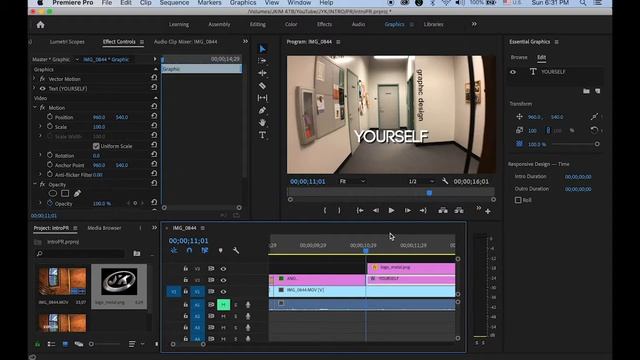Select the Pen tool in toolbar
Viewport: 640px width, 360px height.
click(262, 110)
